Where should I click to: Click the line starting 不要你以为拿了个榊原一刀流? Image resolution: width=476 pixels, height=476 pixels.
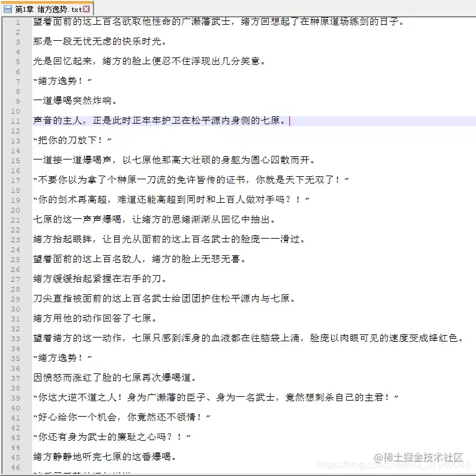point(191,180)
